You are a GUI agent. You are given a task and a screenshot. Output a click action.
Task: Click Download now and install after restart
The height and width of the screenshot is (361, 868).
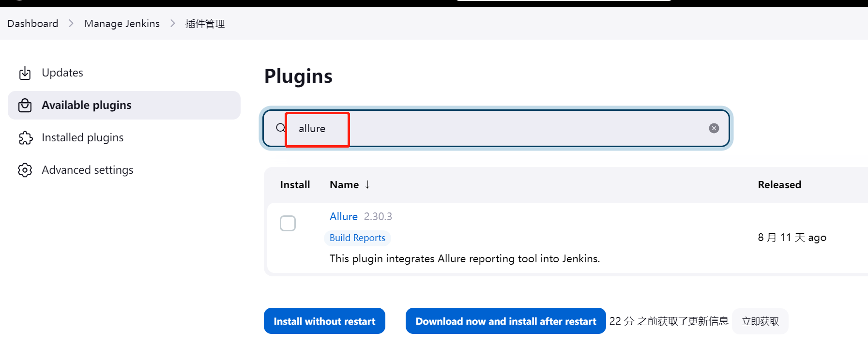(x=505, y=321)
